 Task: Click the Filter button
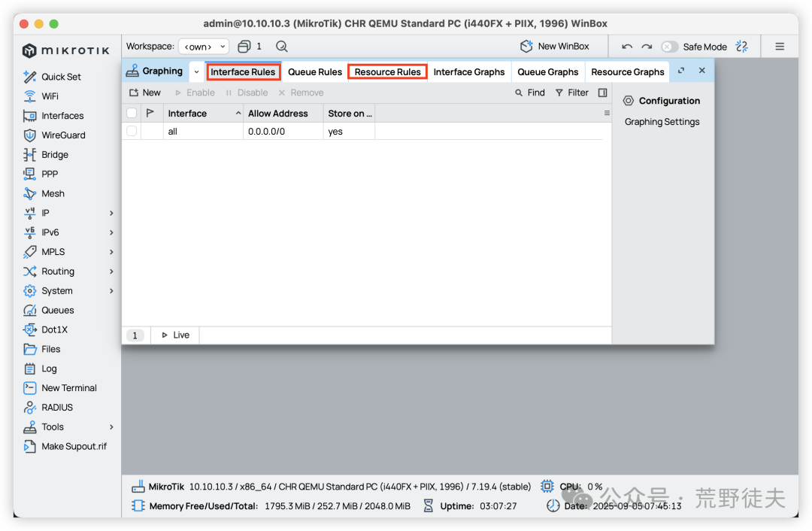coord(571,93)
